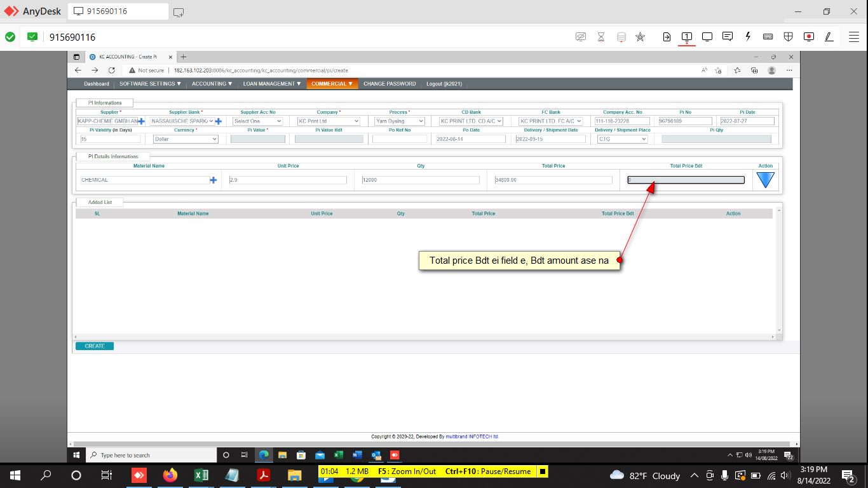
Task: Click Logout (jk2021) link
Action: (444, 84)
